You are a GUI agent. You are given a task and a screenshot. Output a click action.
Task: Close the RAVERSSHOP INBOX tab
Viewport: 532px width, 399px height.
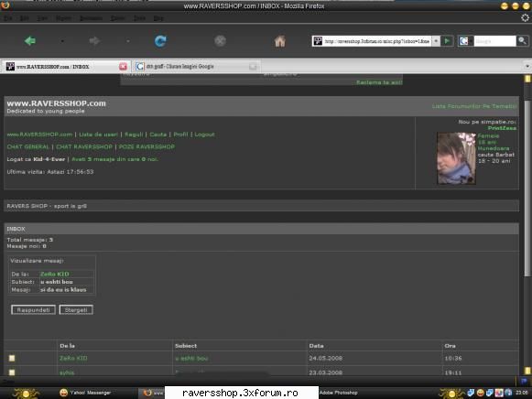click(x=124, y=67)
